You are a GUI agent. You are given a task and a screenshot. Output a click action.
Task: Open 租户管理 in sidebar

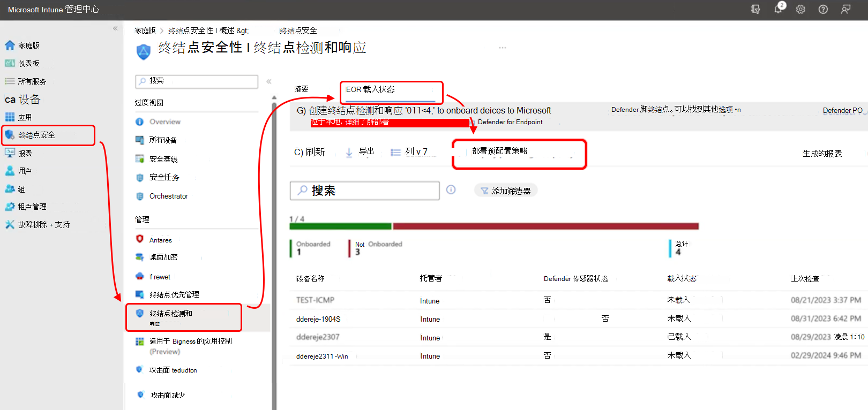click(x=26, y=207)
